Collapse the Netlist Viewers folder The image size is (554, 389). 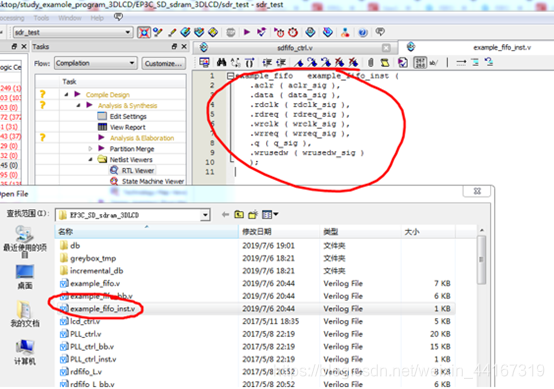90,159
